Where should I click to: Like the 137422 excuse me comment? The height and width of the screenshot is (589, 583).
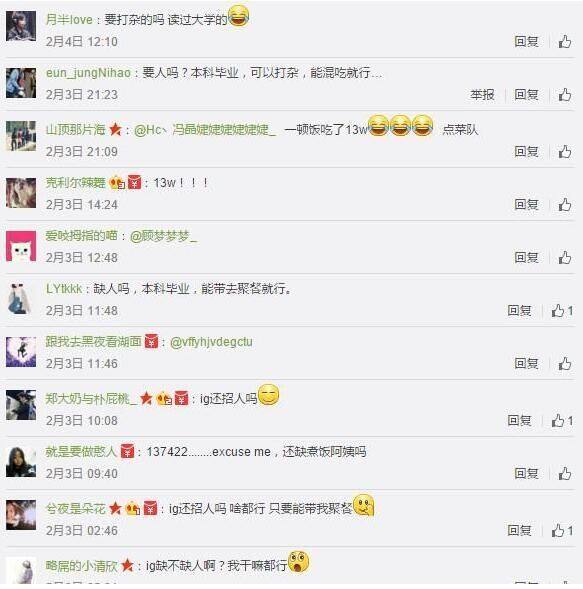pos(564,473)
